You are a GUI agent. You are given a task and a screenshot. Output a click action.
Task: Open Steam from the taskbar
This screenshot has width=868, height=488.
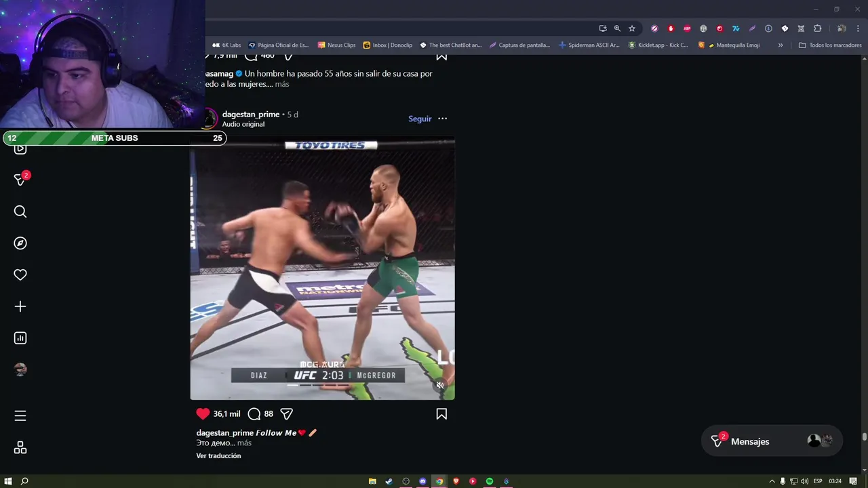click(x=389, y=481)
